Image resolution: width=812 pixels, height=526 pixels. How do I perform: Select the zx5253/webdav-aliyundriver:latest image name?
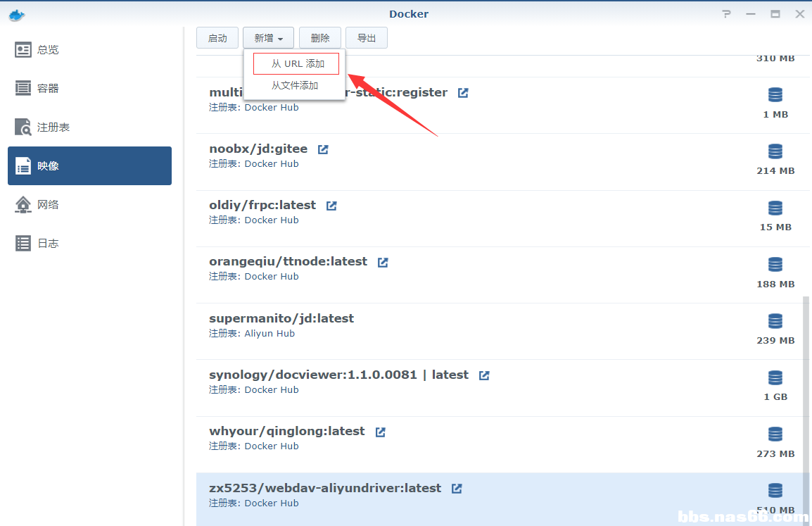[x=325, y=488]
